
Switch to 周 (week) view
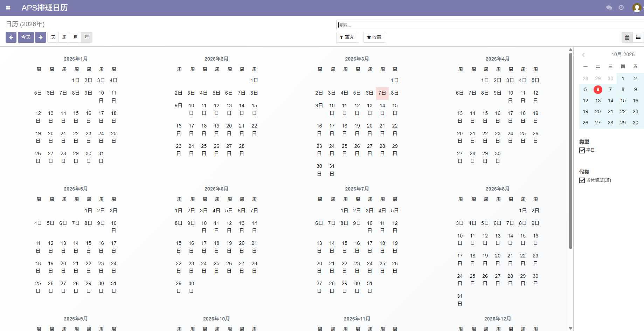64,37
